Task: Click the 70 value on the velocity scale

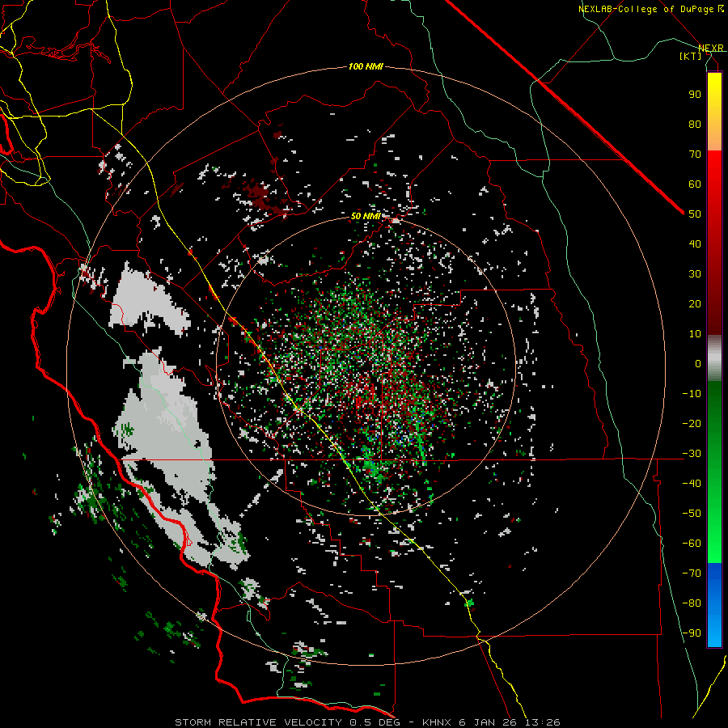Action: pos(695,154)
